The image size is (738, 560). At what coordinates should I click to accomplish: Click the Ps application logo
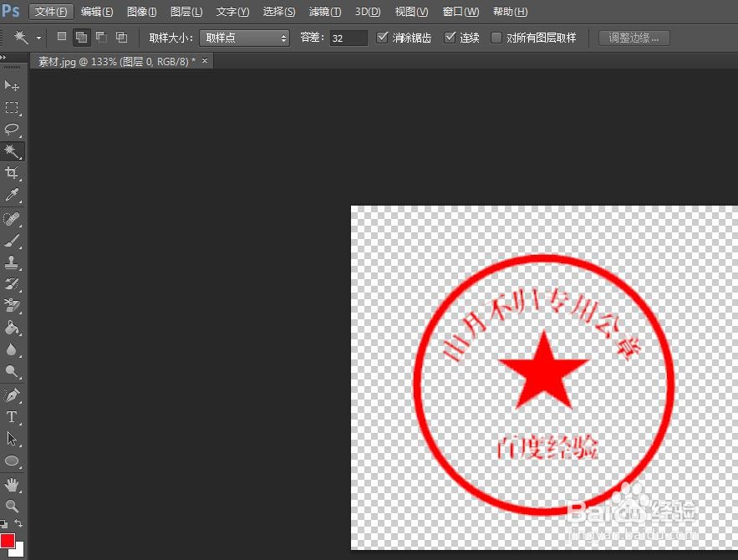pyautogui.click(x=10, y=10)
